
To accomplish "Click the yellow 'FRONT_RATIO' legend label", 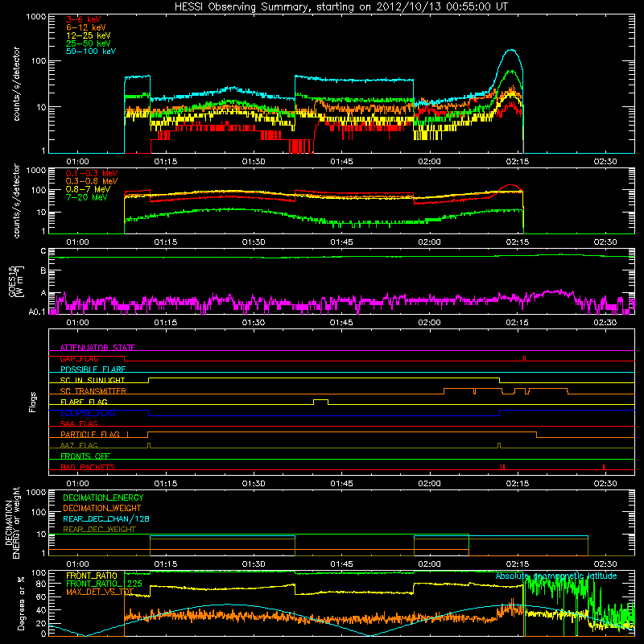I will click(x=91, y=576).
